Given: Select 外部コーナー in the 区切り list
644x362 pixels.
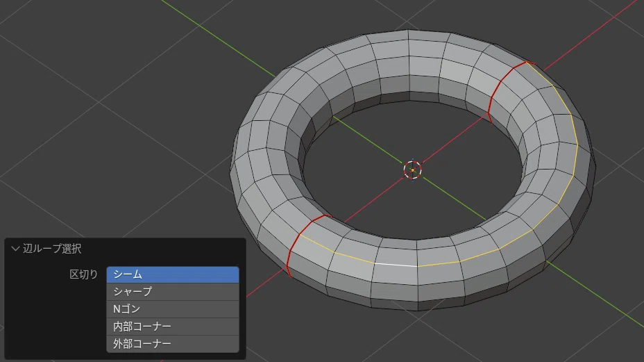Looking at the screenshot, I should pos(173,343).
